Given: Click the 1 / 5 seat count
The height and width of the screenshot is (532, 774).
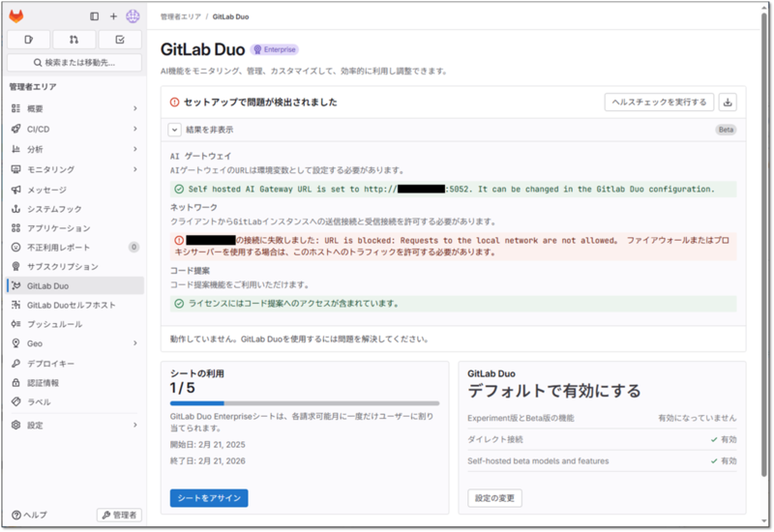Looking at the screenshot, I should point(182,388).
